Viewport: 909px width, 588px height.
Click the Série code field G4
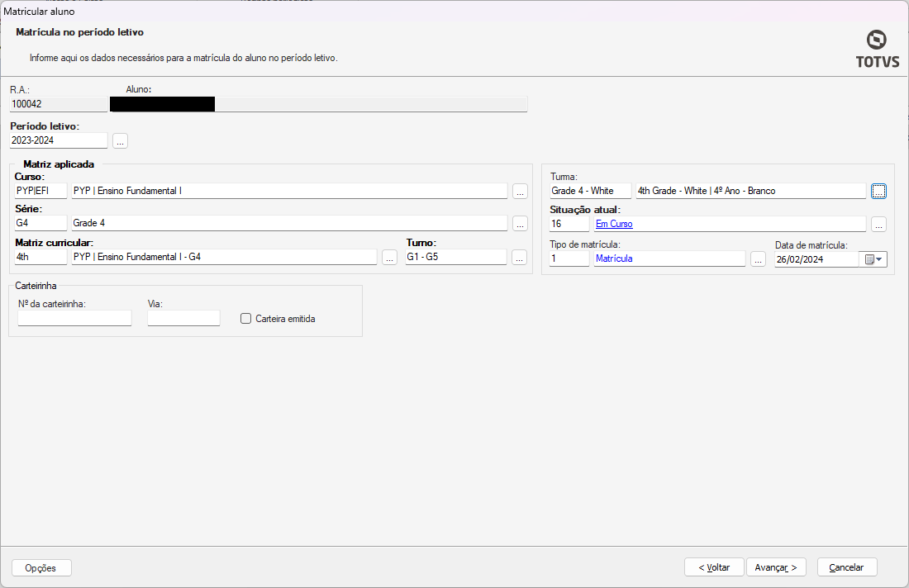pos(40,223)
